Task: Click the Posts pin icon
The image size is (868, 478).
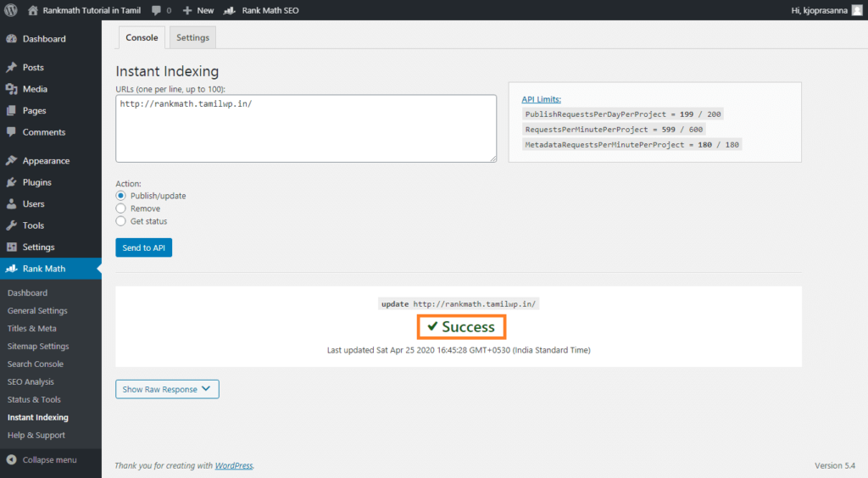Action: 11,67
